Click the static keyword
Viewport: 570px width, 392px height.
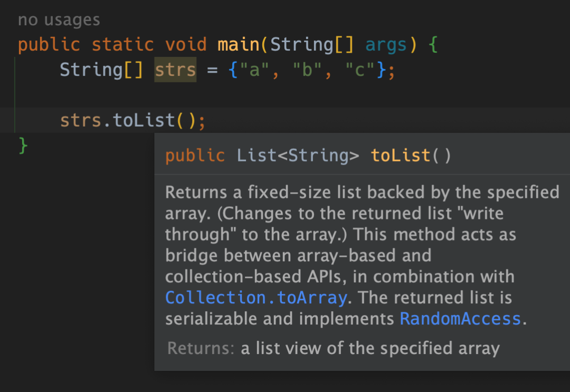tap(123, 45)
